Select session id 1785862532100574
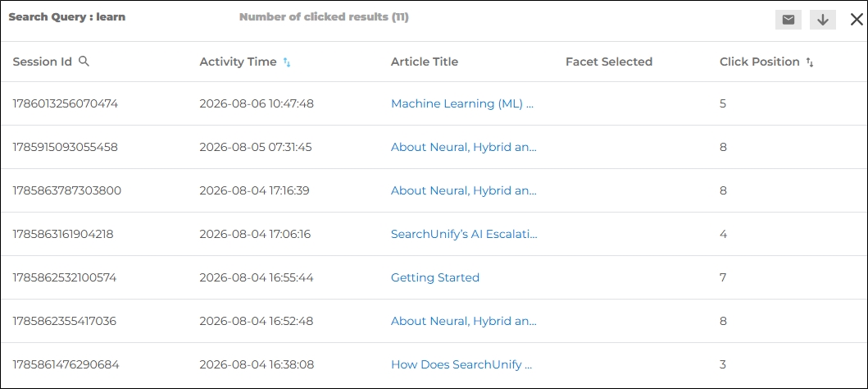Image resolution: width=868 pixels, height=389 pixels. (65, 277)
